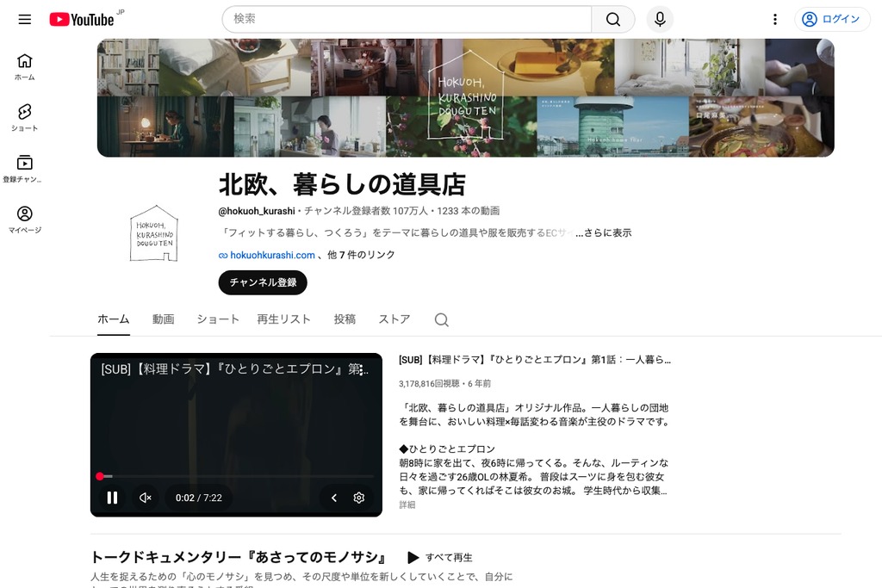Collapse player controls with the chevron
The image size is (882, 588).
[334, 498]
